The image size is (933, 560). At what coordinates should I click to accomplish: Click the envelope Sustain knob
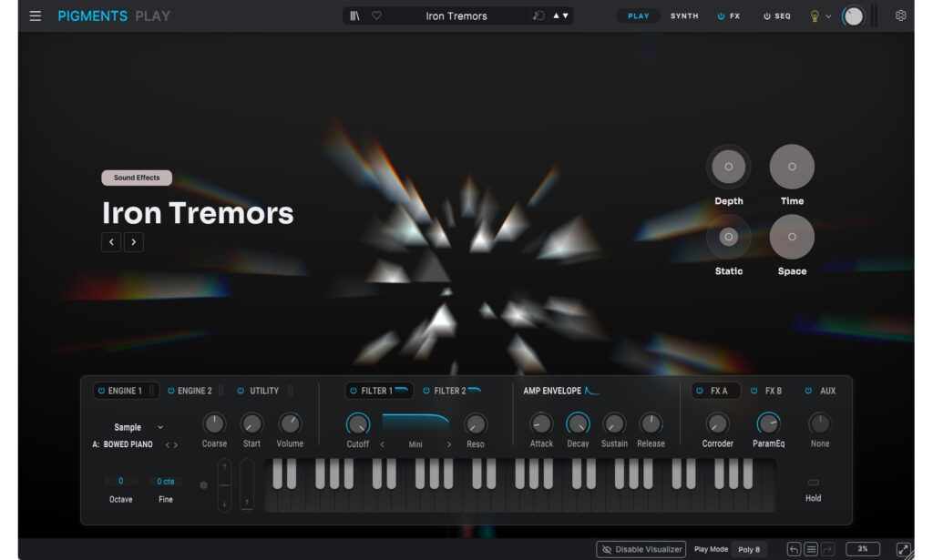point(614,423)
